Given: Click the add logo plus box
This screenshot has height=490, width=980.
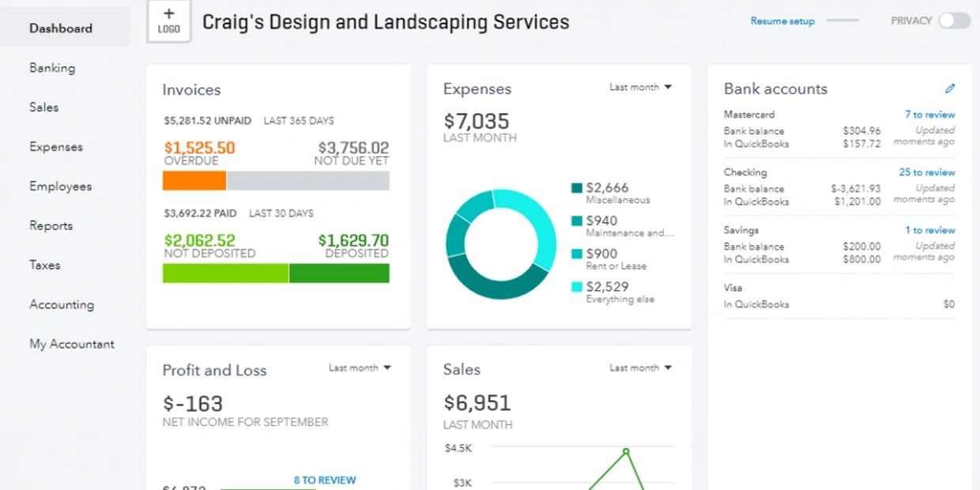Looking at the screenshot, I should [x=168, y=21].
